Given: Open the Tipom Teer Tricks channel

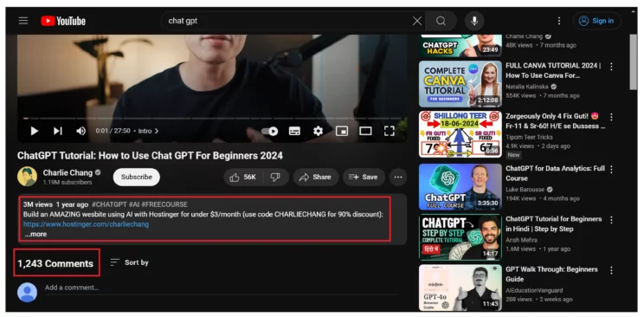Looking at the screenshot, I should pyautogui.click(x=529, y=138).
